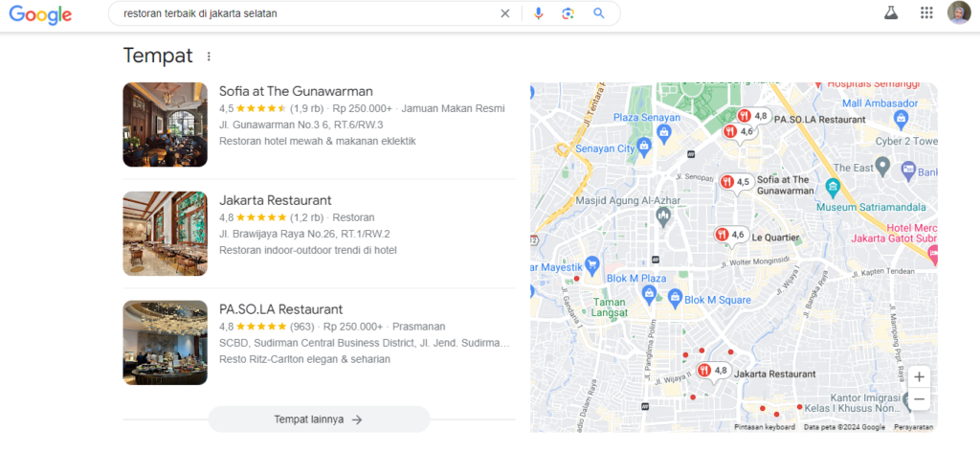Open Sofia at The Gunawarman photo
Viewport: 980px width, 454px height.
165,125
